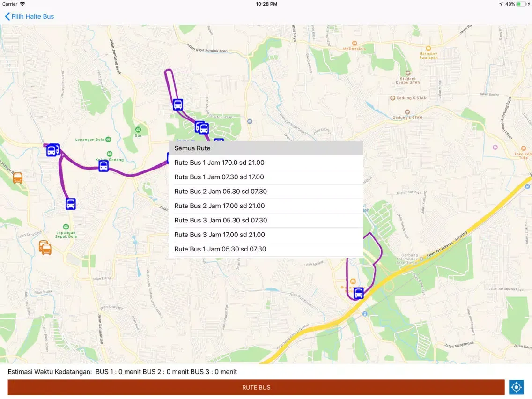
Task: Tap blue bus stop cluster at route's west end
Action: 53,150
